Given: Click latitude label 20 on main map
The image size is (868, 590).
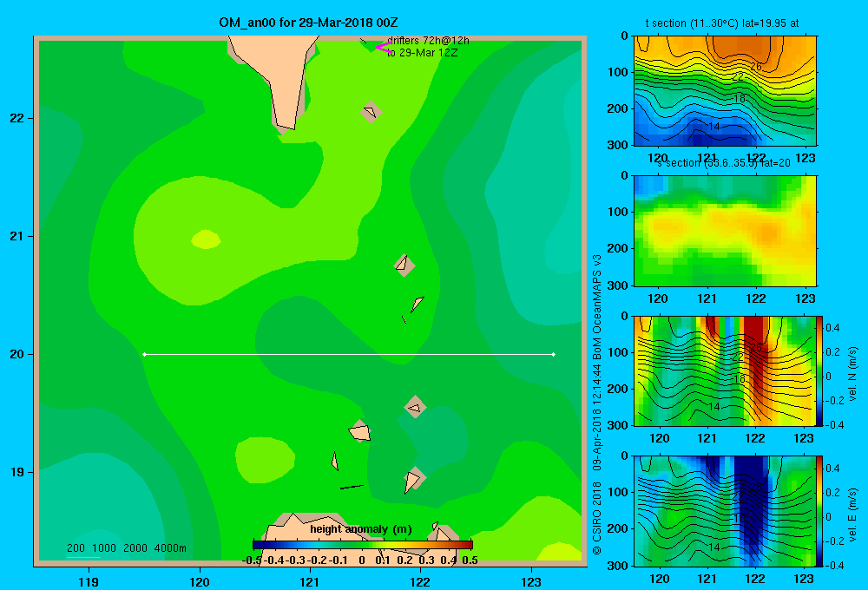Looking at the screenshot, I should (17, 354).
